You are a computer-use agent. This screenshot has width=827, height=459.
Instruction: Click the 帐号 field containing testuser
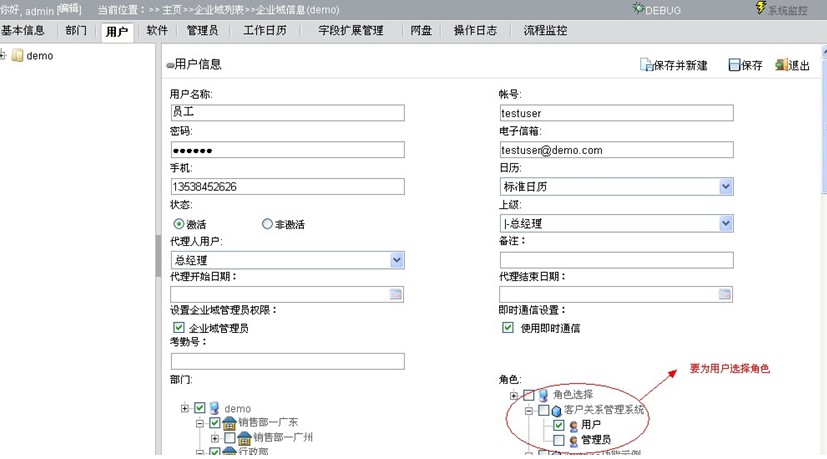(x=616, y=112)
